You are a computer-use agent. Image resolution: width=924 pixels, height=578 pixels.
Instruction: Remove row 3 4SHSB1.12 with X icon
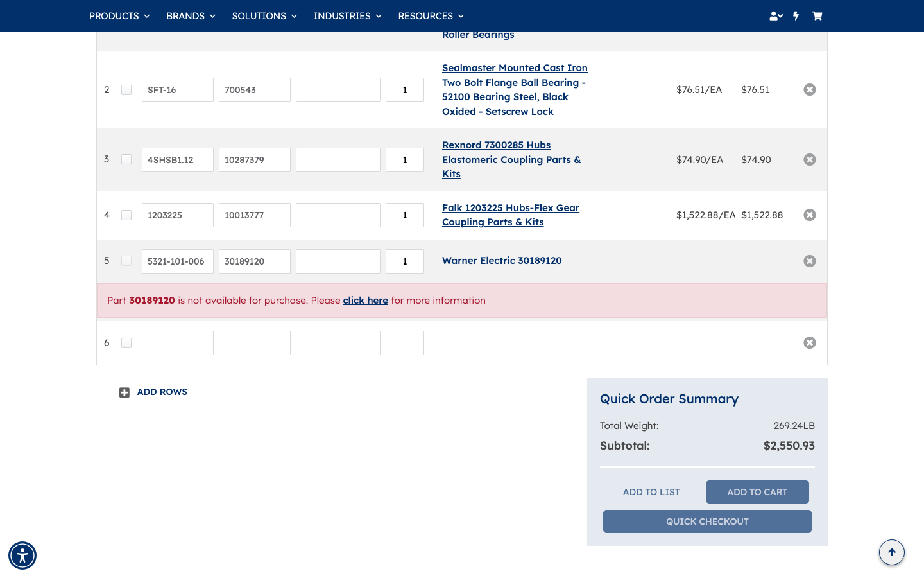[810, 160]
